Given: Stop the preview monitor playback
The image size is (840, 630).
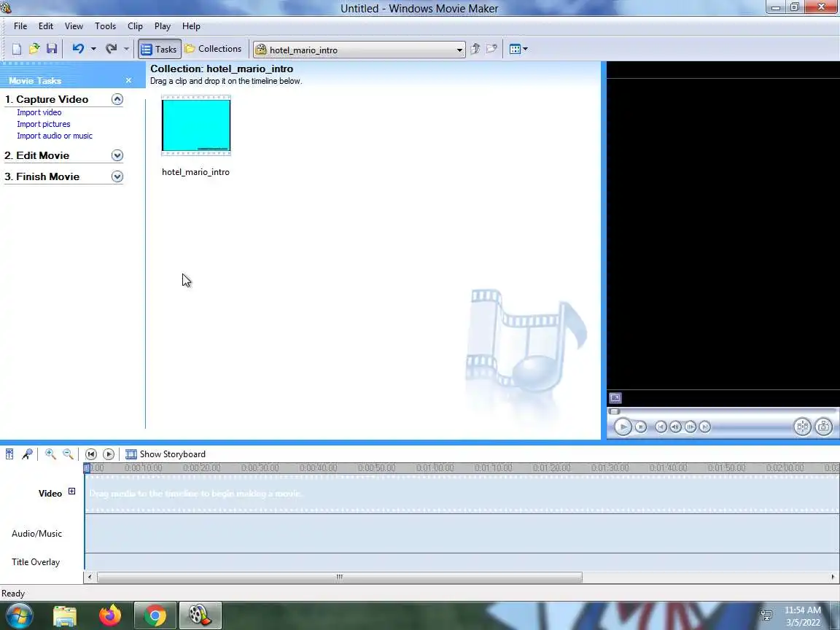Looking at the screenshot, I should pos(641,427).
